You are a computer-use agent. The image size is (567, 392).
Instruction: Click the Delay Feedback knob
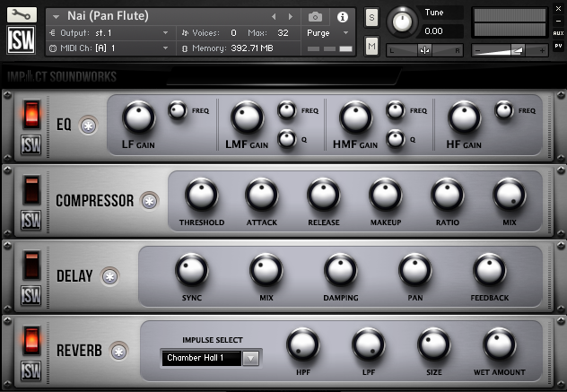click(490, 270)
